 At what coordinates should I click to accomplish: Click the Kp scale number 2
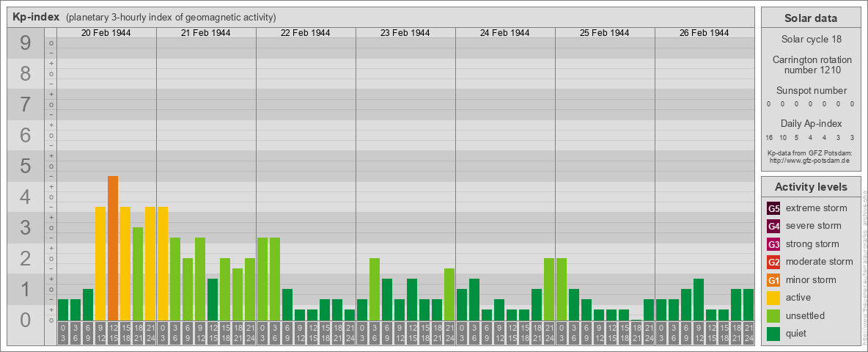pyautogui.click(x=25, y=258)
